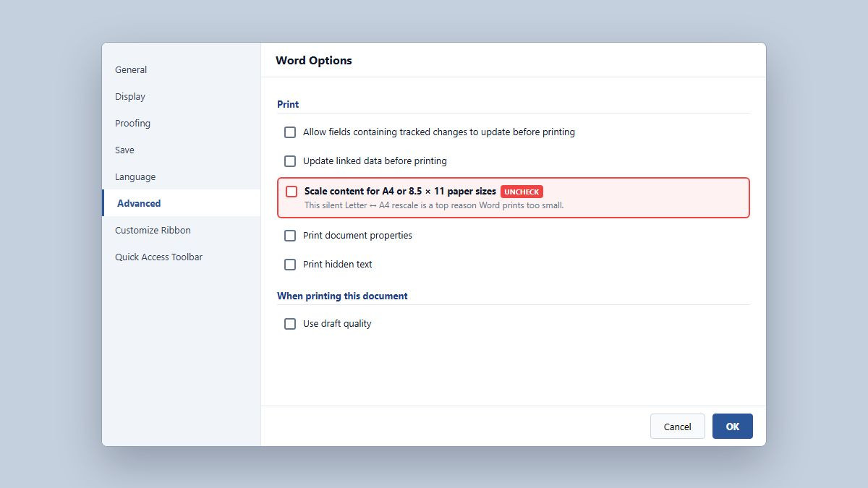Enable fields with tracked changes update checkbox

[290, 132]
